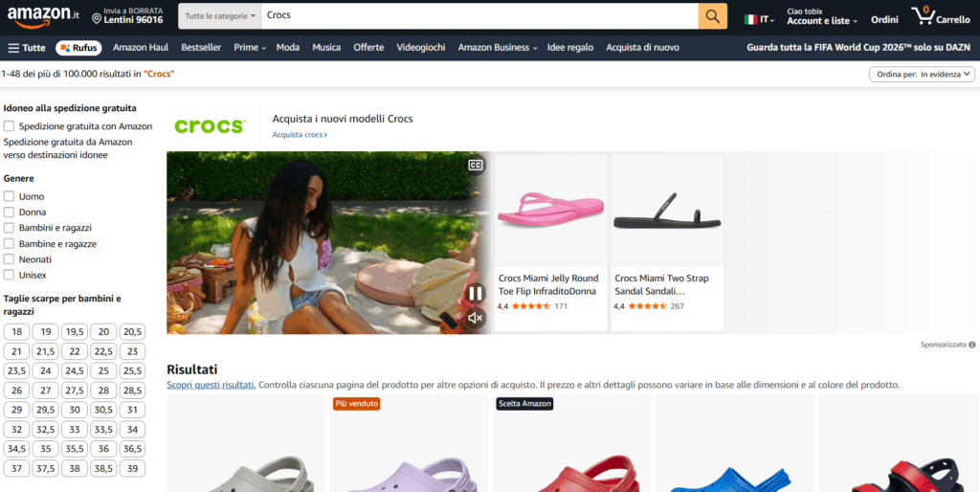Click the Amazon.it logo

(x=43, y=15)
